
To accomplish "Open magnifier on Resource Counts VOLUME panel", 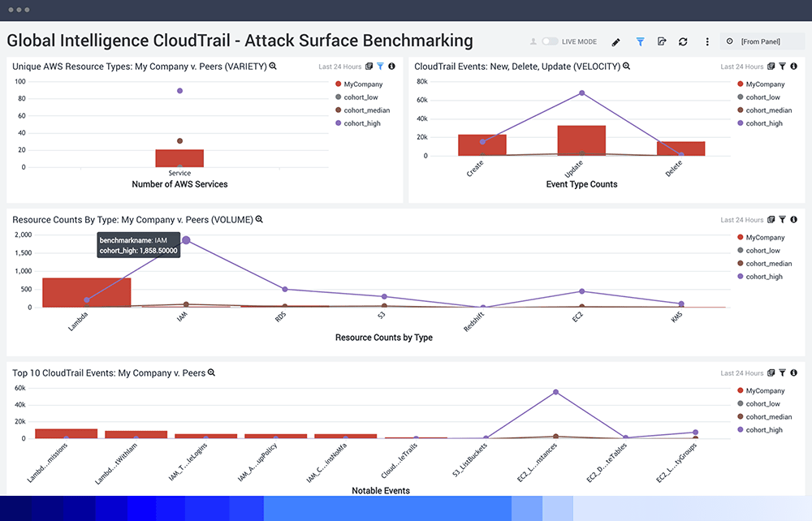I will [x=260, y=219].
